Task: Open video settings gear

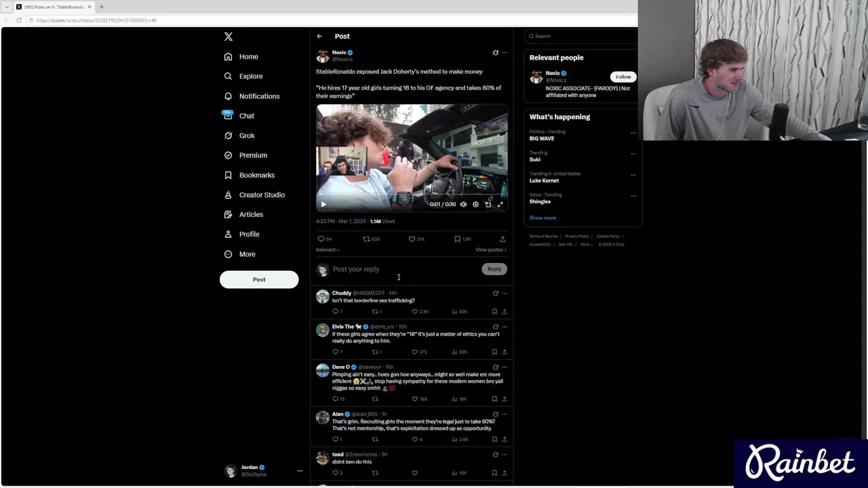Action: pos(475,204)
